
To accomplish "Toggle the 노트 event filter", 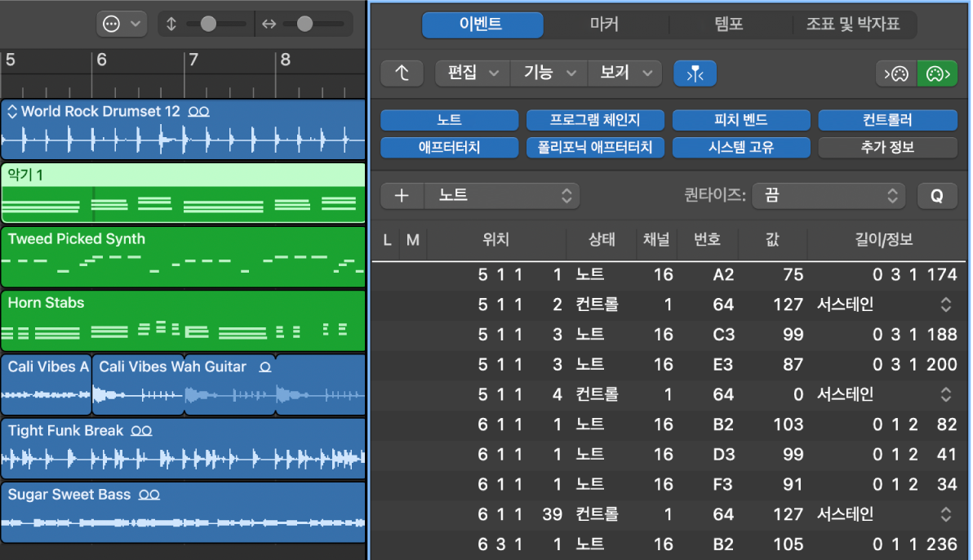I will (449, 119).
